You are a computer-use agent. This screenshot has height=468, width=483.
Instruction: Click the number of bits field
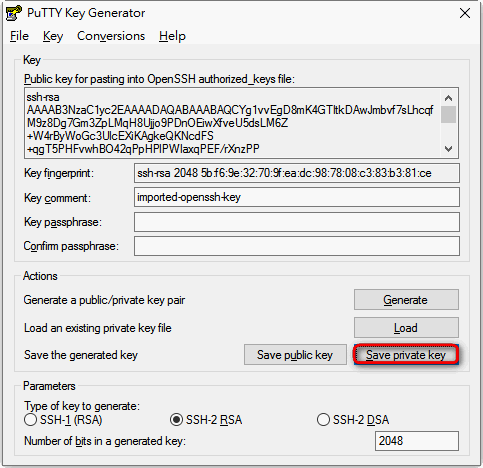pos(417,441)
